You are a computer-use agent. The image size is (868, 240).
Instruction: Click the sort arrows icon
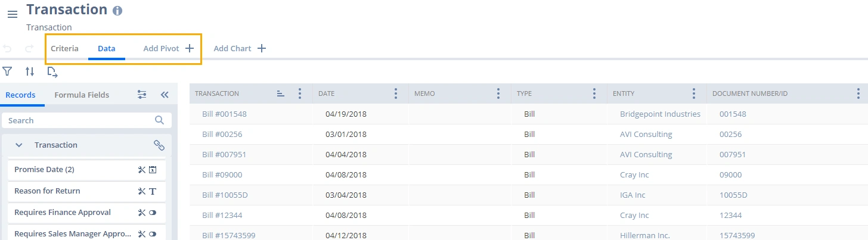(x=30, y=71)
